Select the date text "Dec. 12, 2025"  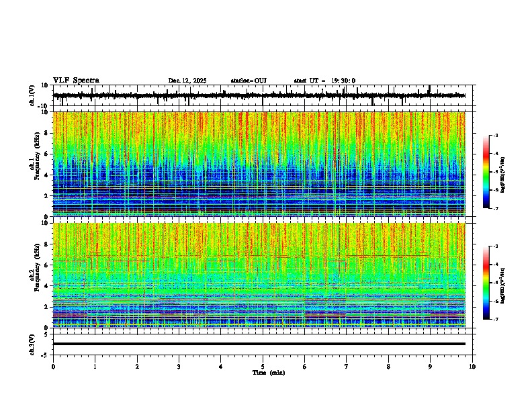pos(187,81)
